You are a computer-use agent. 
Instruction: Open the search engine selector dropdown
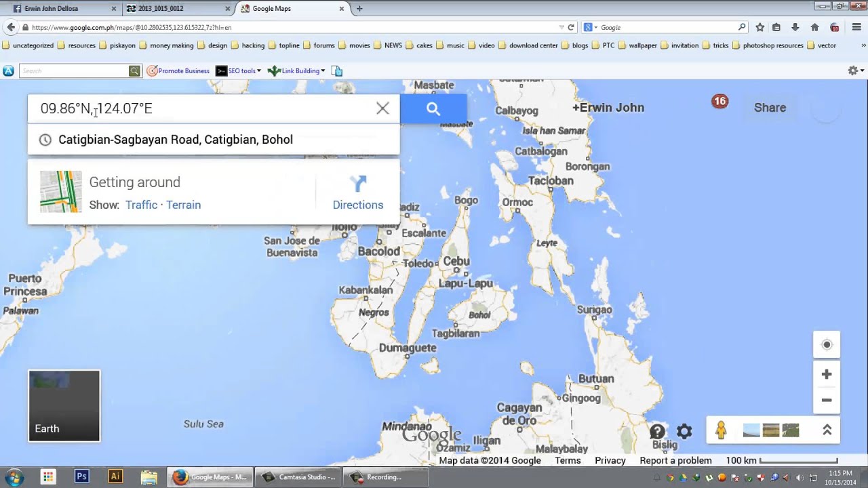point(591,28)
